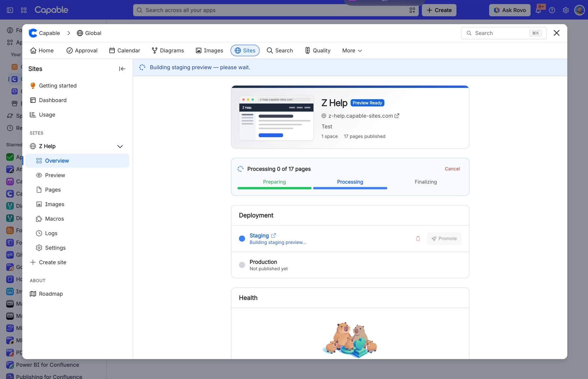588x379 pixels.
Task: Open the settings gear in top bar
Action: pos(566,10)
